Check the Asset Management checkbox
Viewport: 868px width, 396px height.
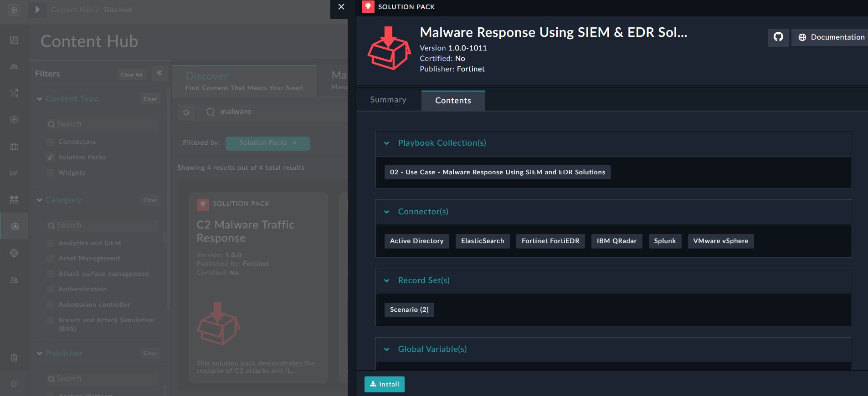(x=51, y=259)
